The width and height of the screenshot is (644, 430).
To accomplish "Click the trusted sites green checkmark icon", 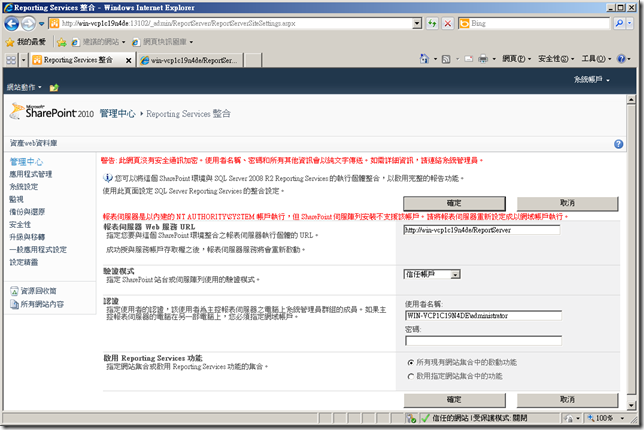I will pyautogui.click(x=426, y=418).
